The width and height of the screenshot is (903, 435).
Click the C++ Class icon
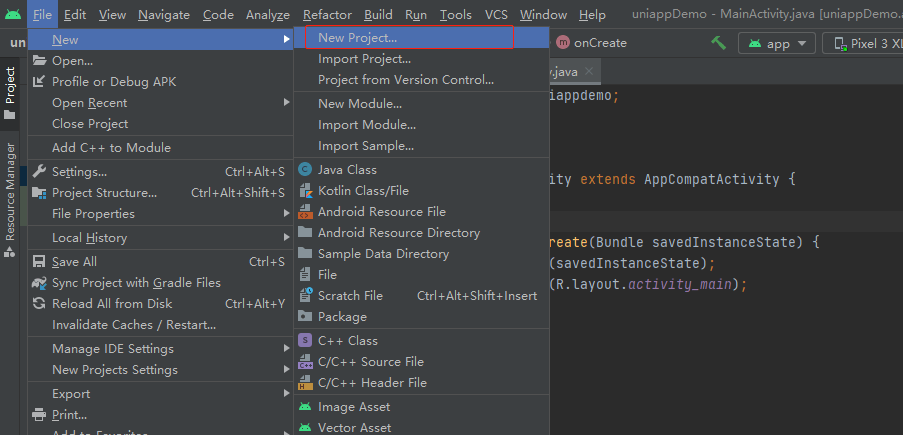[305, 341]
